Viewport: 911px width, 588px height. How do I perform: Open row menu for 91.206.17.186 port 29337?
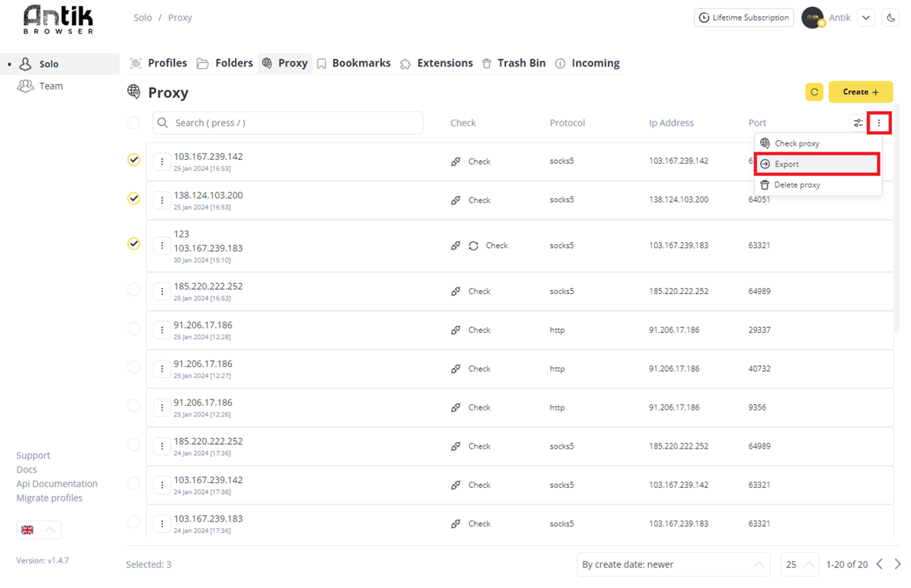tap(162, 330)
